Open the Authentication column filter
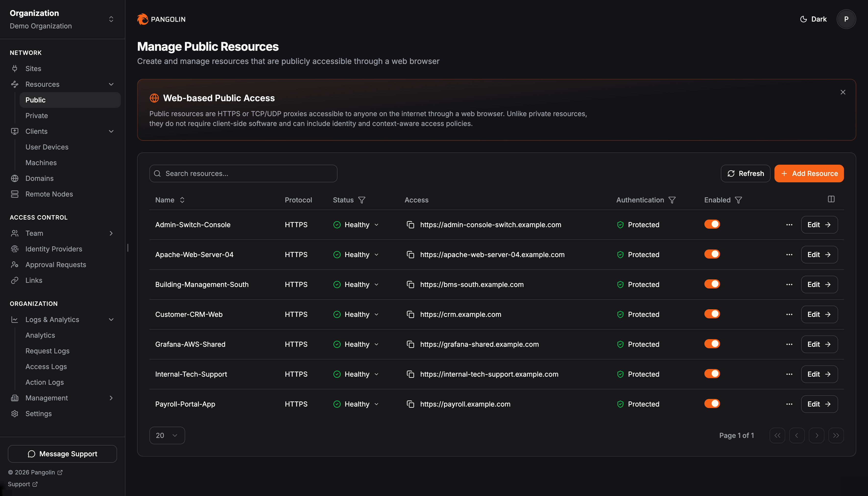The width and height of the screenshot is (868, 496). pos(672,200)
